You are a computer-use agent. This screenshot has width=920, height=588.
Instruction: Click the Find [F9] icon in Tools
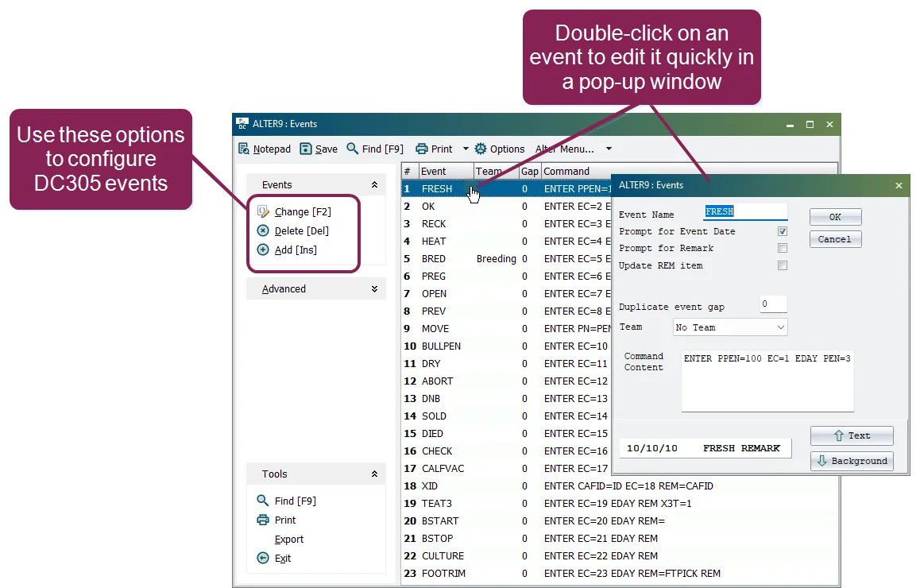click(x=262, y=501)
